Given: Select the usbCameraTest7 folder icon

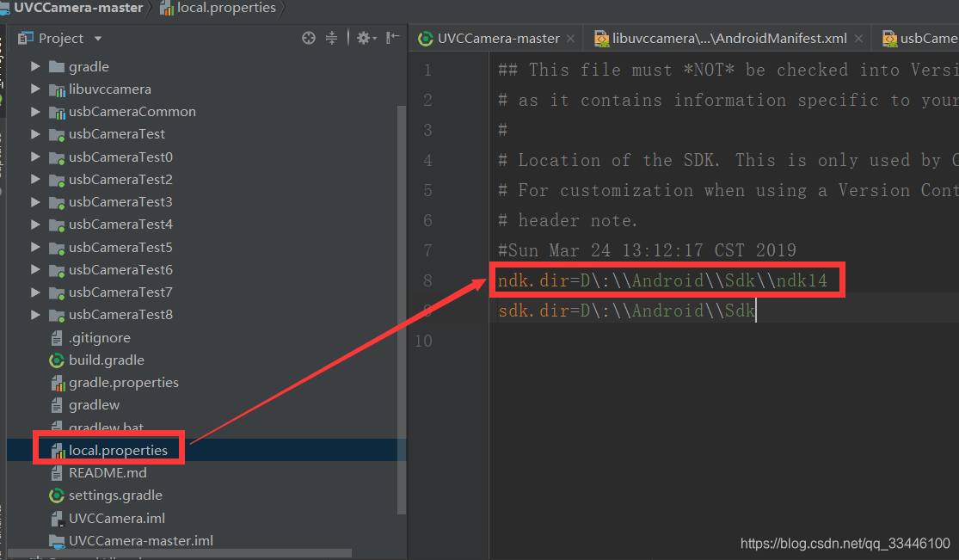Looking at the screenshot, I should (x=57, y=293).
